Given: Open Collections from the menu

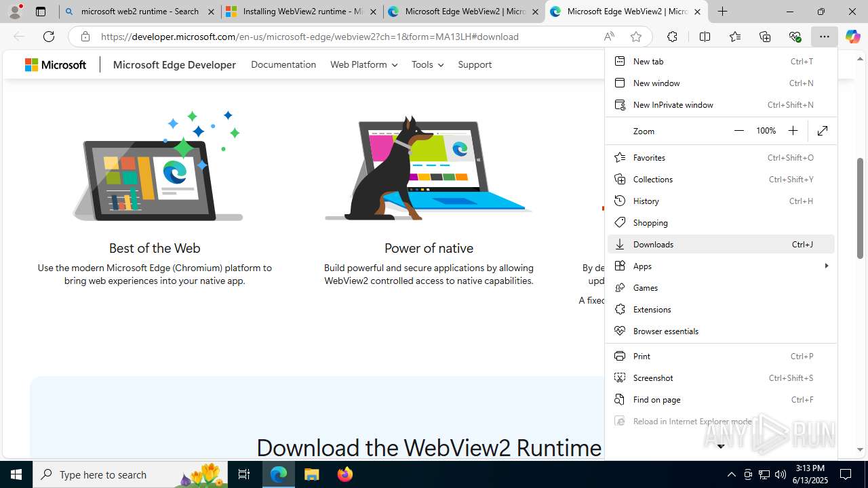Looking at the screenshot, I should 721,179.
